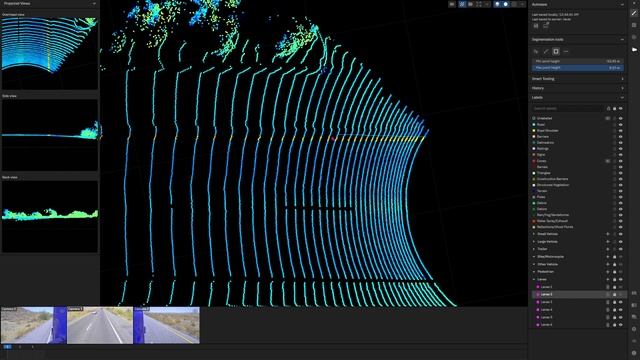The width and height of the screenshot is (640, 360).
Task: Add instance to Large Vehicle category
Action: pos(608,242)
